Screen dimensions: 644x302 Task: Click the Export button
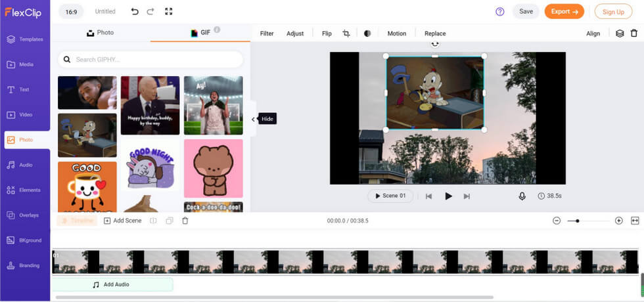(564, 12)
